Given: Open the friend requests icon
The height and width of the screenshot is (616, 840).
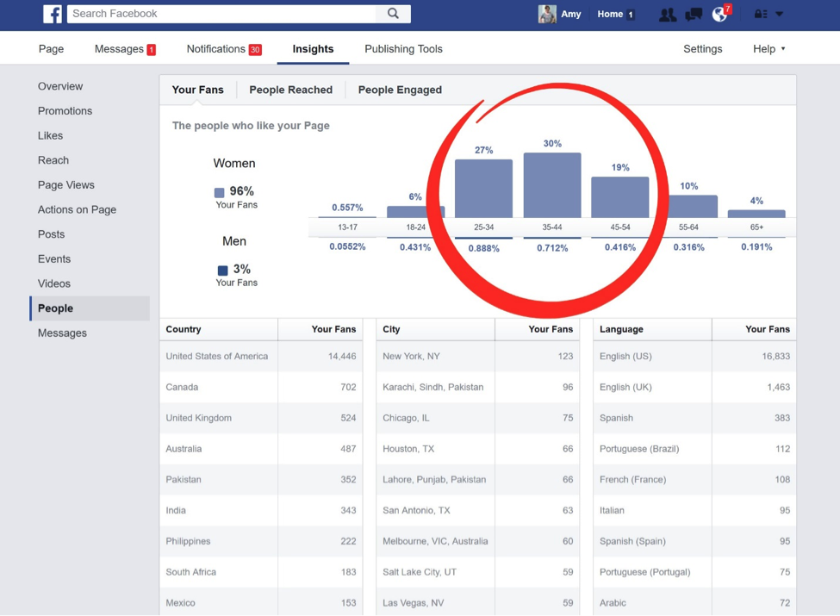Looking at the screenshot, I should point(668,15).
